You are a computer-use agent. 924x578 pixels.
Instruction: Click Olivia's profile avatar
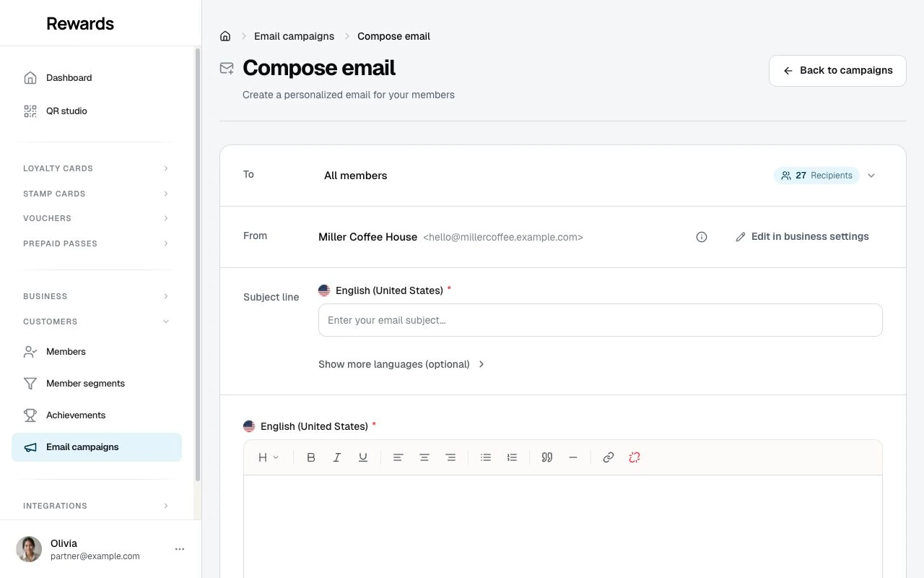coord(29,549)
